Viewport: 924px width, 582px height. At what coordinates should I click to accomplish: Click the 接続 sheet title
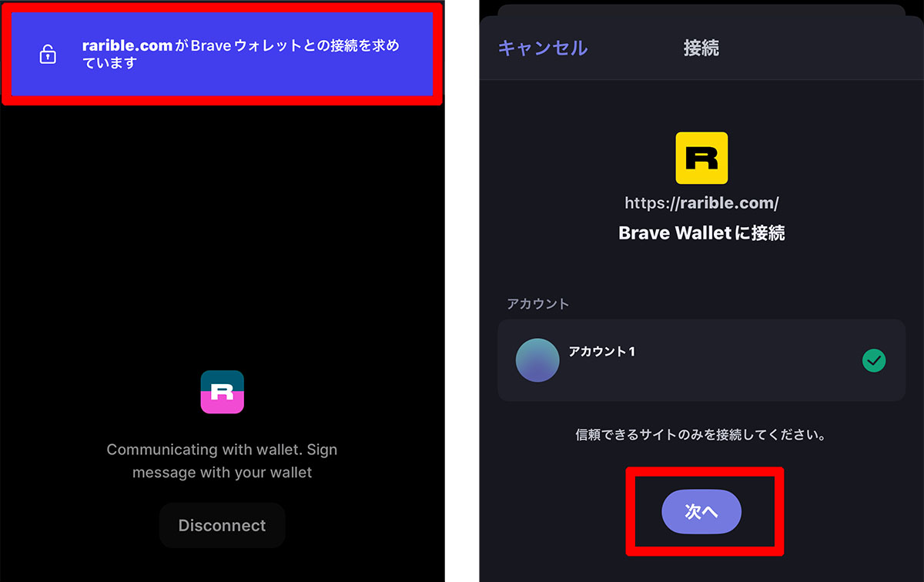click(x=701, y=48)
